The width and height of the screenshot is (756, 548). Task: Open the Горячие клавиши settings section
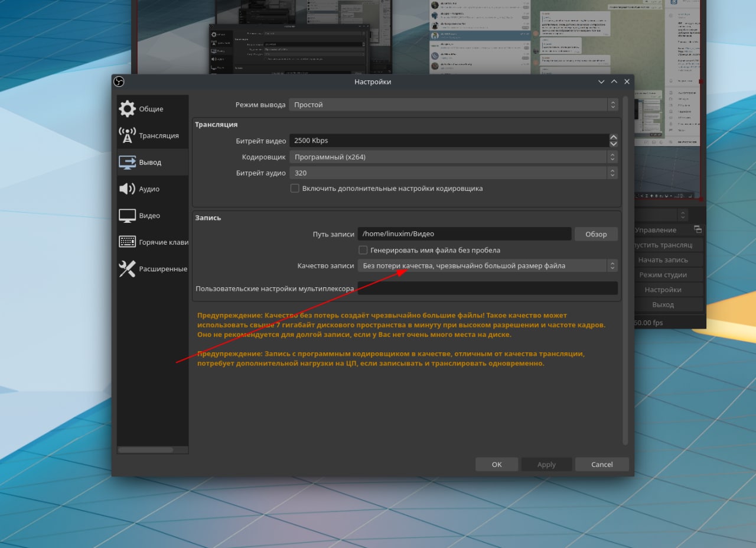[x=152, y=242]
